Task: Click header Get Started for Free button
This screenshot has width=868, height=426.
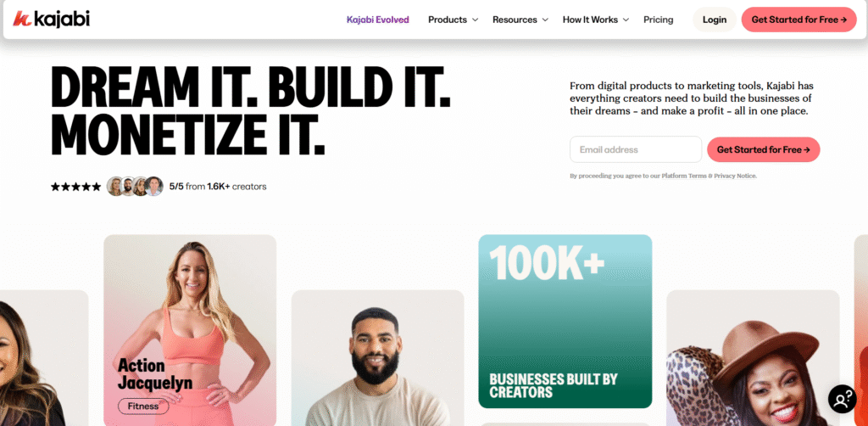Action: tap(798, 20)
